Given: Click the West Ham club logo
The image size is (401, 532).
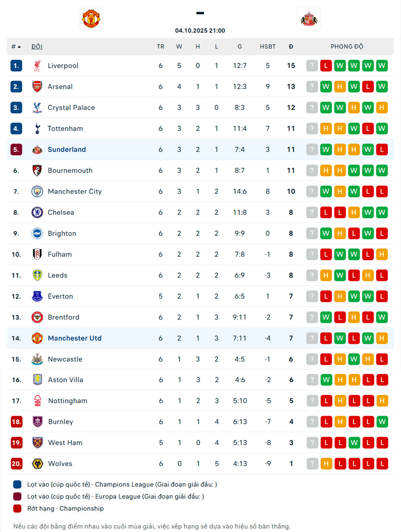Looking at the screenshot, I should (x=38, y=443).
